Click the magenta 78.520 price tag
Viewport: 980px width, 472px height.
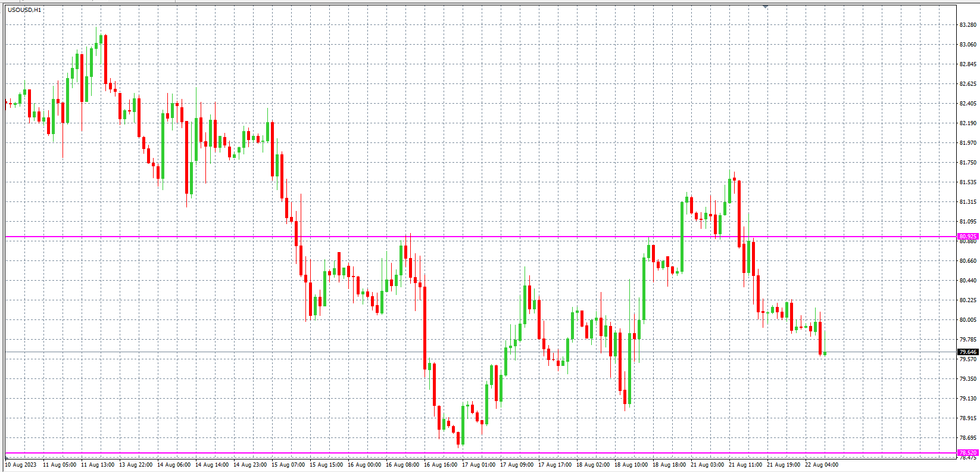968,453
